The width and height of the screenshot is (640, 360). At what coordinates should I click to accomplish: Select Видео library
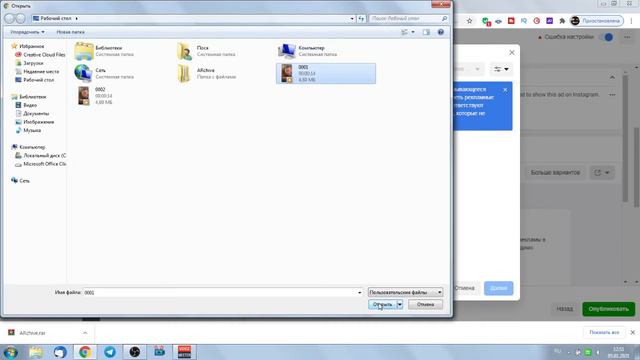pyautogui.click(x=30, y=105)
